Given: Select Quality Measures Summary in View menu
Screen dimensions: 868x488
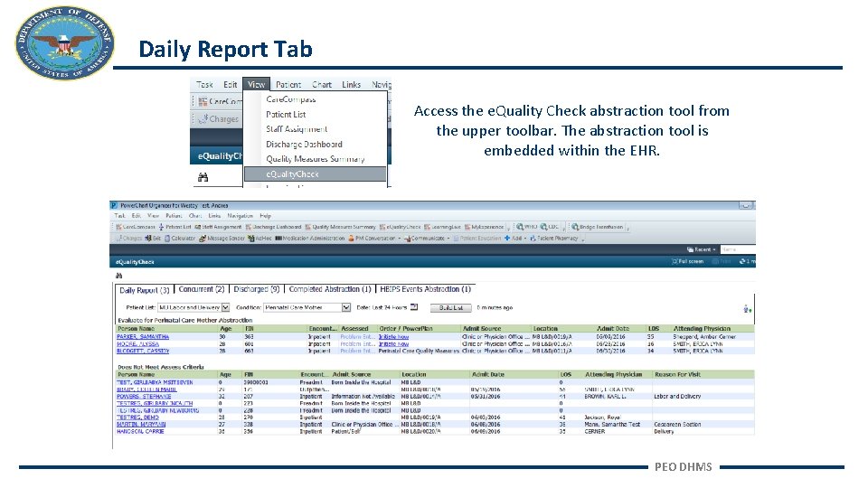Looking at the screenshot, I should pyautogui.click(x=316, y=159).
